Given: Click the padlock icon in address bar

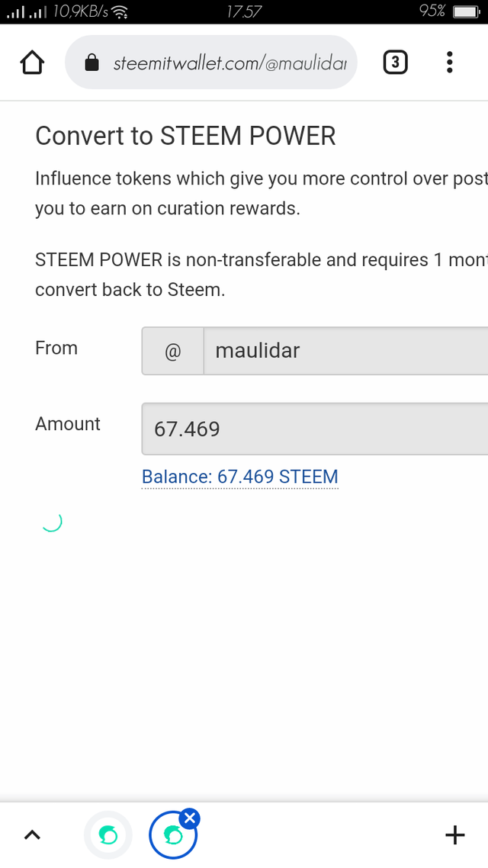Looking at the screenshot, I should pos(91,63).
